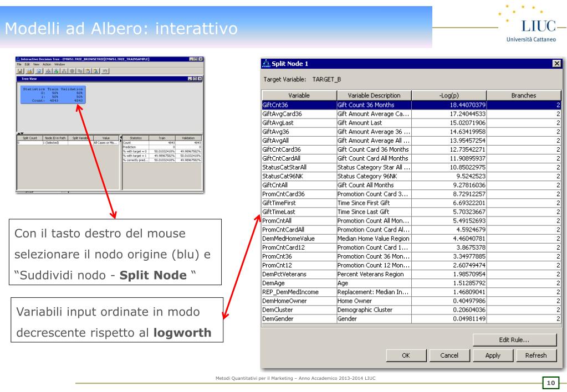Click the Undo arrow icon in Interactive Decision Tree toolbar
Image resolution: width=567 pixels, height=392 pixels.
(105, 71)
